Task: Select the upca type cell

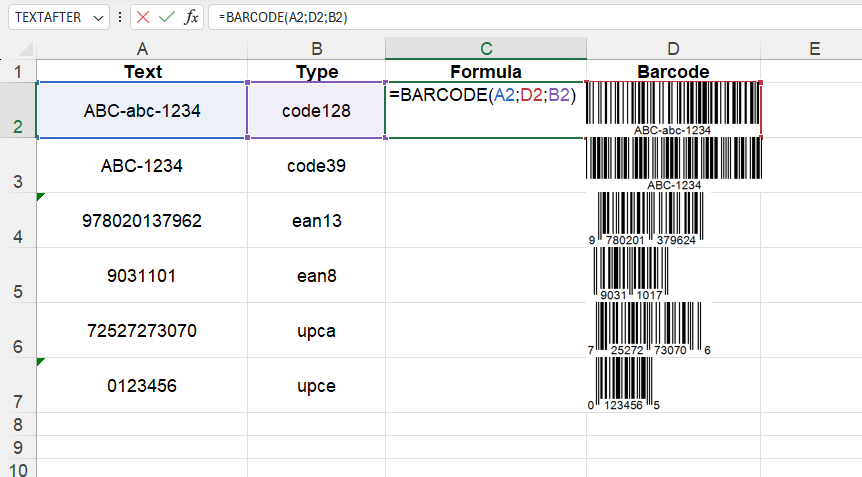Action: (317, 330)
